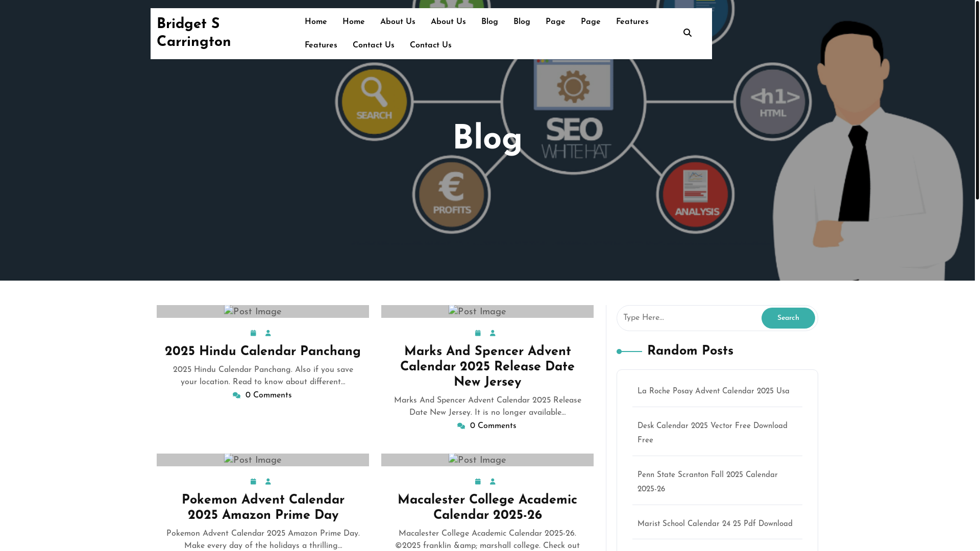Click calendar icon under Macalester College post

tap(478, 482)
